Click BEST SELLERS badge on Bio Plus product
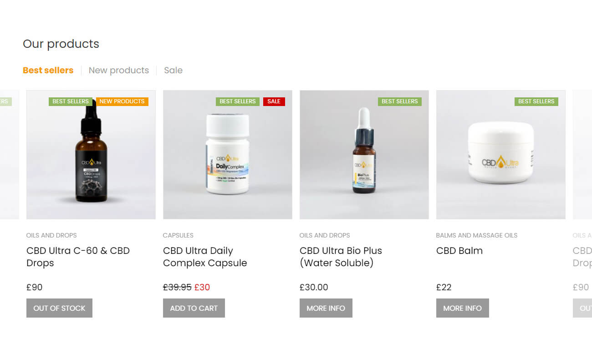This screenshot has width=592, height=364. click(x=400, y=101)
